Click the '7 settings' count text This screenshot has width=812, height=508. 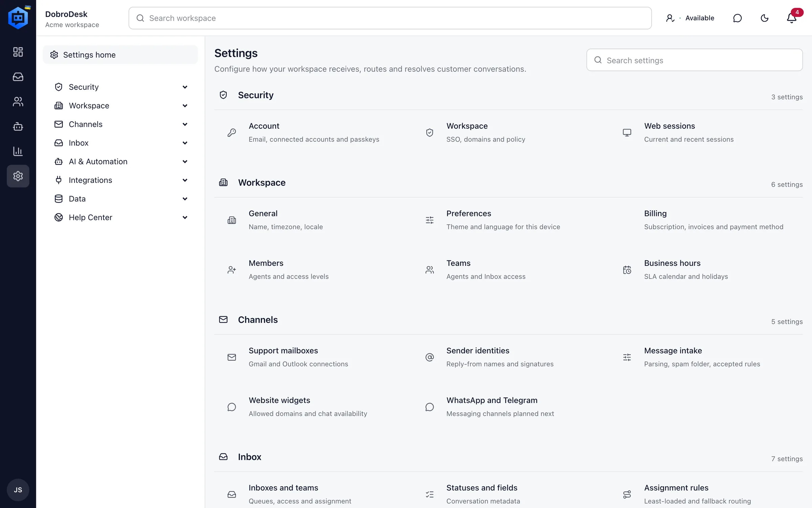(787, 459)
